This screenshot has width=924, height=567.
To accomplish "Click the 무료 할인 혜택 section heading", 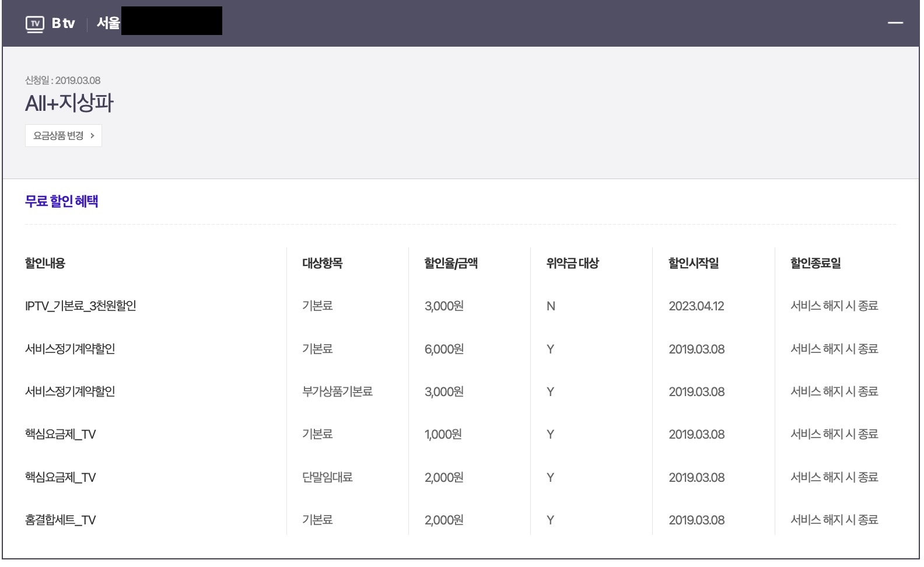I will coord(61,201).
